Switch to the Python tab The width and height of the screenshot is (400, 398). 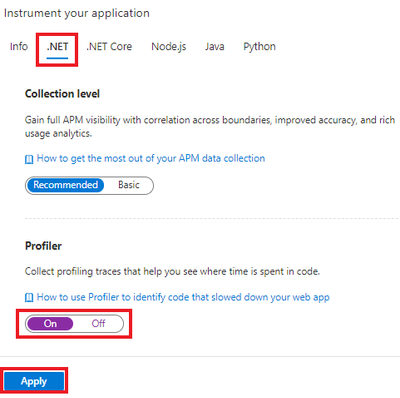click(x=259, y=46)
